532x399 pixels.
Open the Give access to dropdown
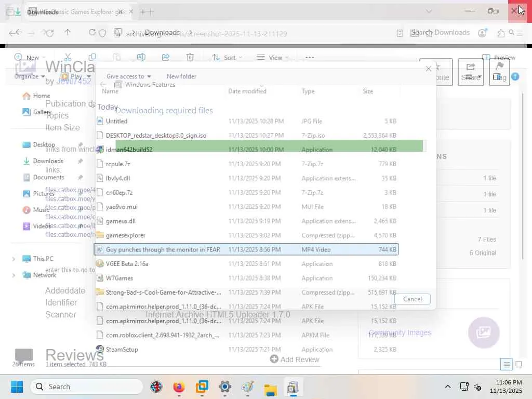pos(129,76)
